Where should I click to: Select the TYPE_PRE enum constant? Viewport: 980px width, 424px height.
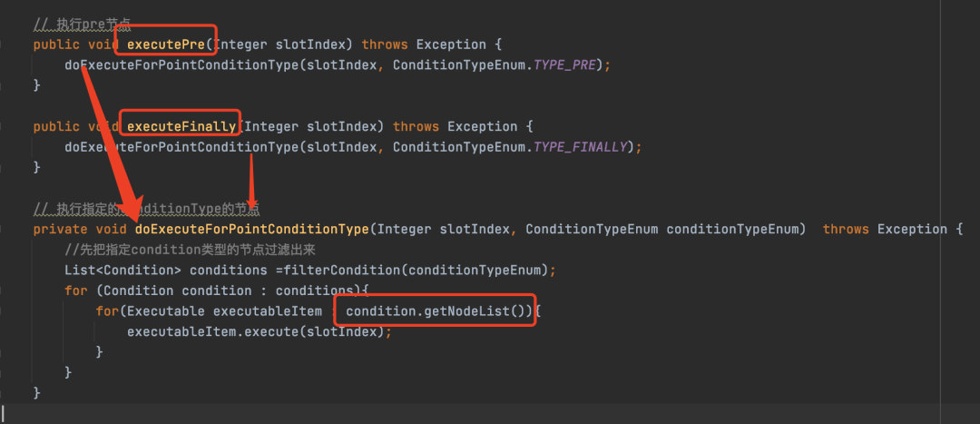(x=565, y=65)
